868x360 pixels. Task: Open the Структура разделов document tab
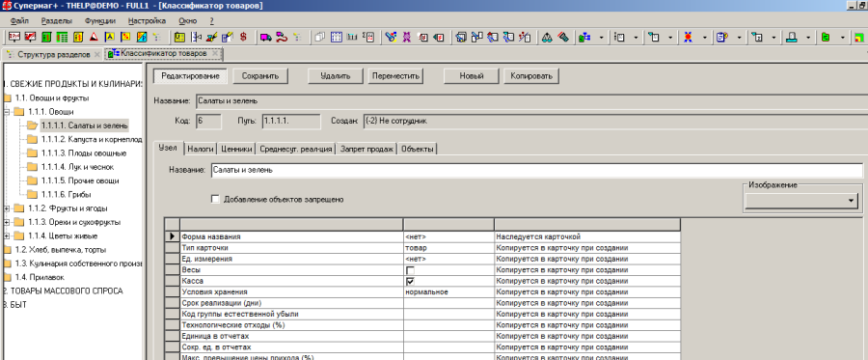pyautogui.click(x=53, y=54)
